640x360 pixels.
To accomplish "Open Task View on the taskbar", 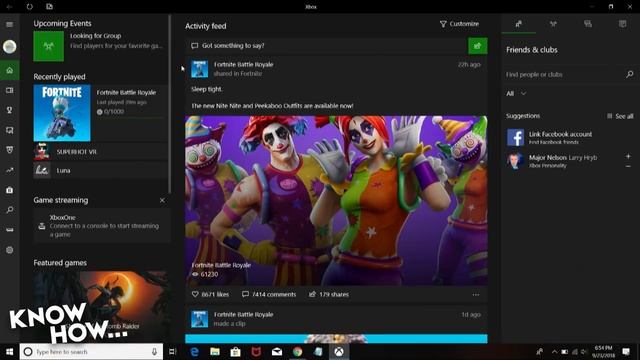I will 173,352.
